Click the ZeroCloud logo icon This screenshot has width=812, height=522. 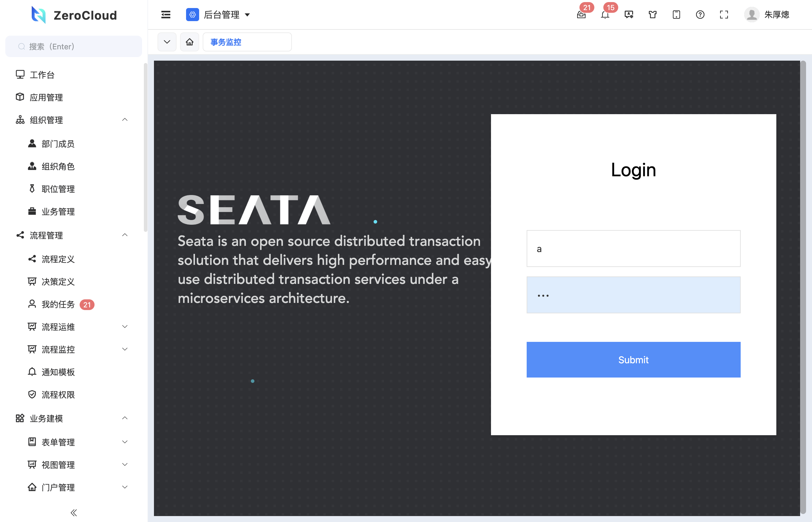[38, 15]
